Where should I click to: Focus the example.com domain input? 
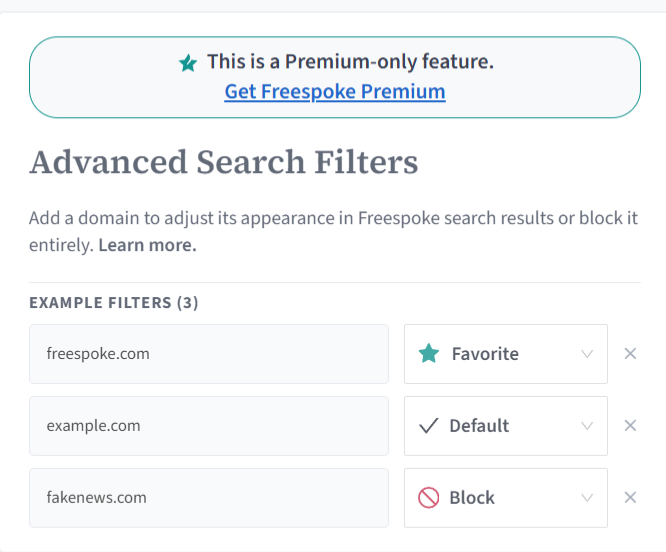coord(209,426)
